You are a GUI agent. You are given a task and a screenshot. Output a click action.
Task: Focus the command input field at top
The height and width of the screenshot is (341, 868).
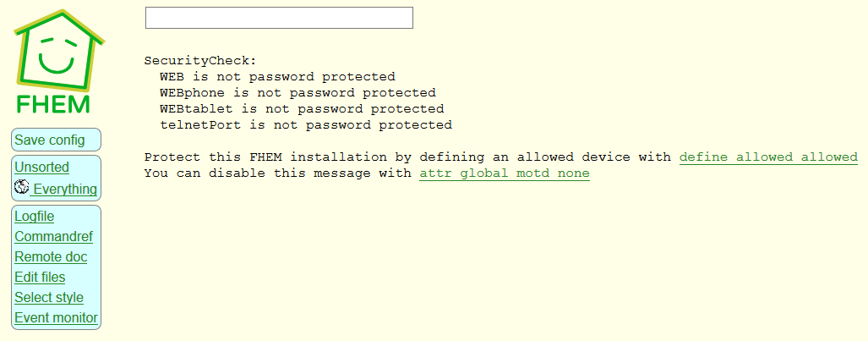point(279,18)
